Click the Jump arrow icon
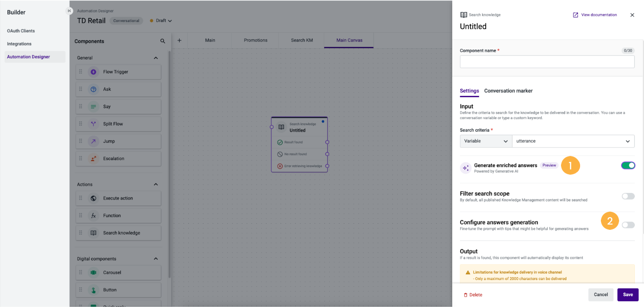Screen dimensions: 644x307 click(x=93, y=141)
